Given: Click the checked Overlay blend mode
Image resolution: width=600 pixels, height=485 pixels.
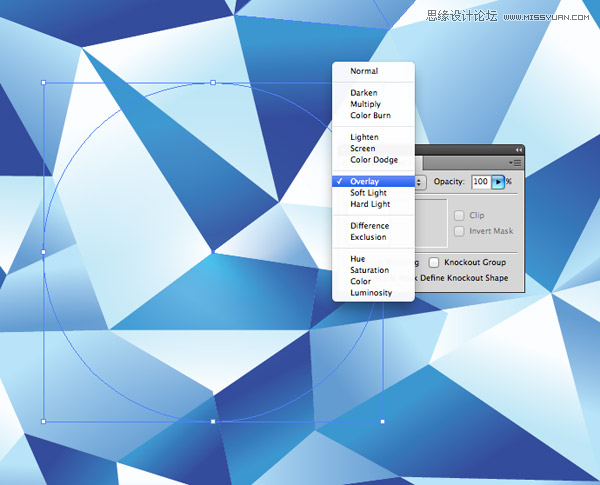Looking at the screenshot, I should pos(373,181).
